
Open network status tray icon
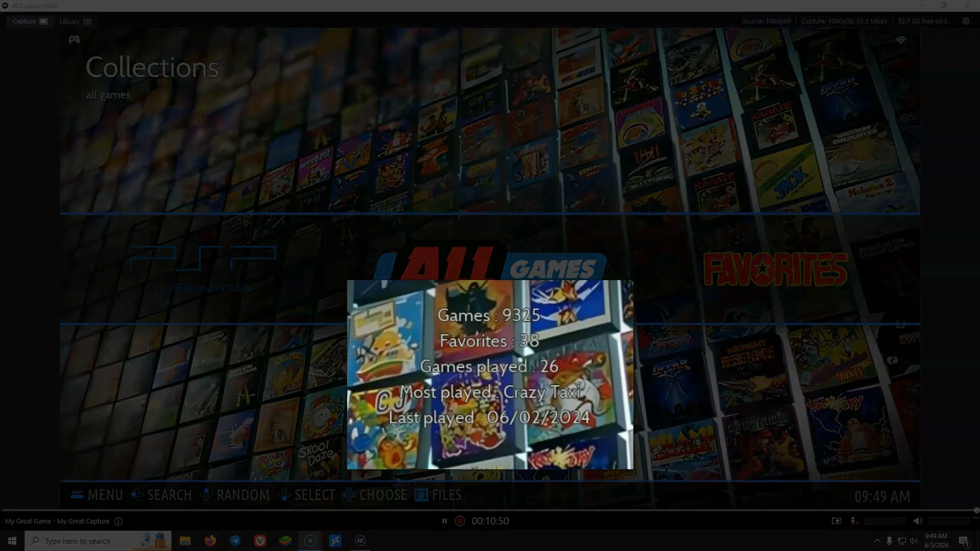[x=901, y=541]
